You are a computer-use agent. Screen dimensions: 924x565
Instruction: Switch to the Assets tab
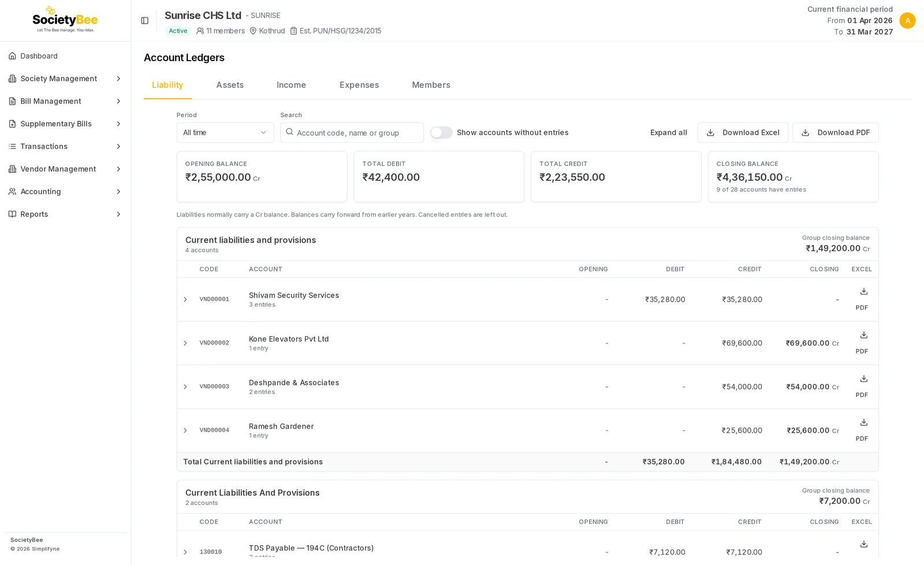(230, 85)
